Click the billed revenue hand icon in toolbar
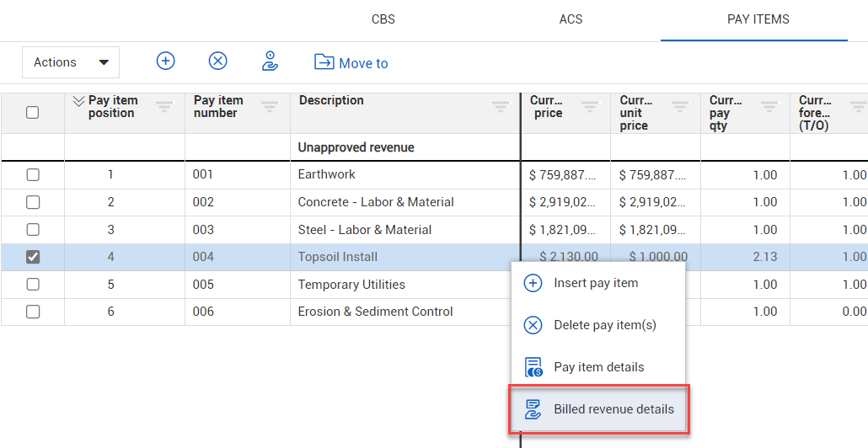Viewport: 868px width, 448px height. 270,61
